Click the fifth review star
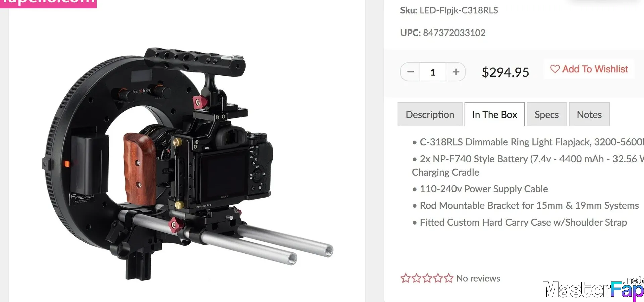Image resolution: width=644 pixels, height=302 pixels. pyautogui.click(x=448, y=278)
